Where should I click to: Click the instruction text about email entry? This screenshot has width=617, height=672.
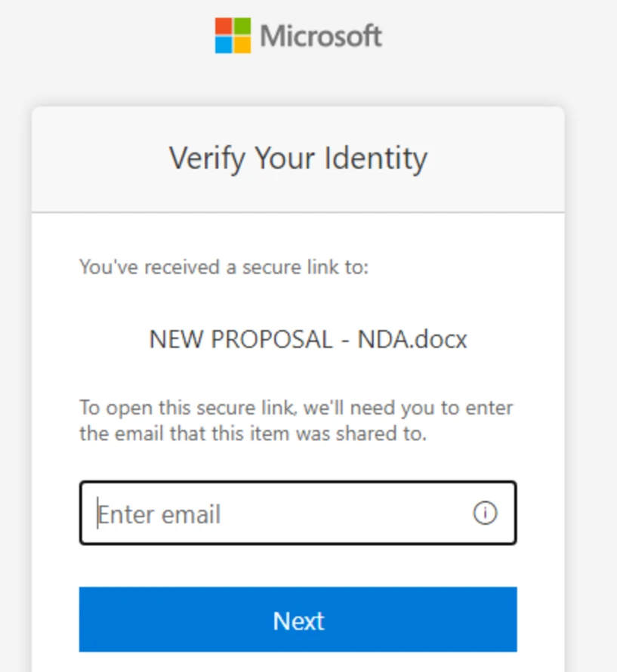coord(296,421)
